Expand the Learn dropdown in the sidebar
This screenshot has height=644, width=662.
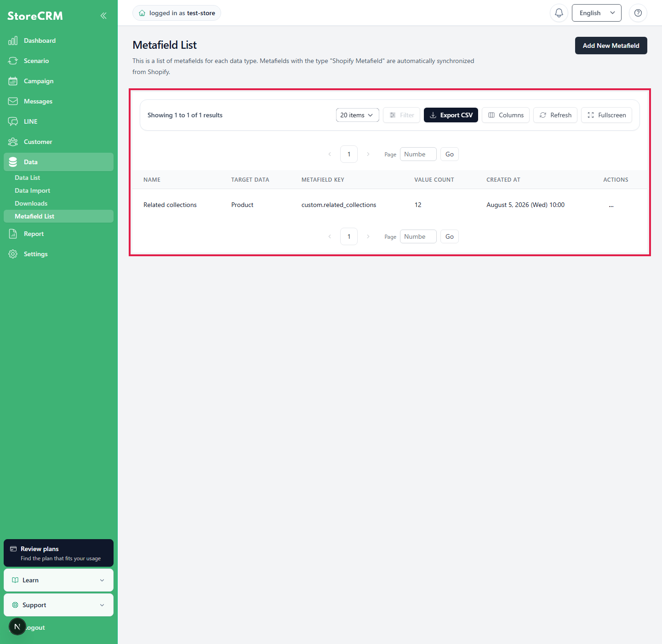58,580
